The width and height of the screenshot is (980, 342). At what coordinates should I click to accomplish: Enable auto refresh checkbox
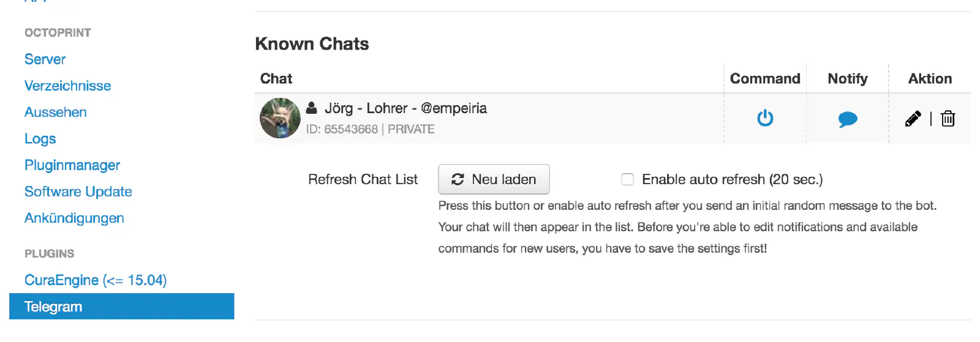[x=627, y=179]
